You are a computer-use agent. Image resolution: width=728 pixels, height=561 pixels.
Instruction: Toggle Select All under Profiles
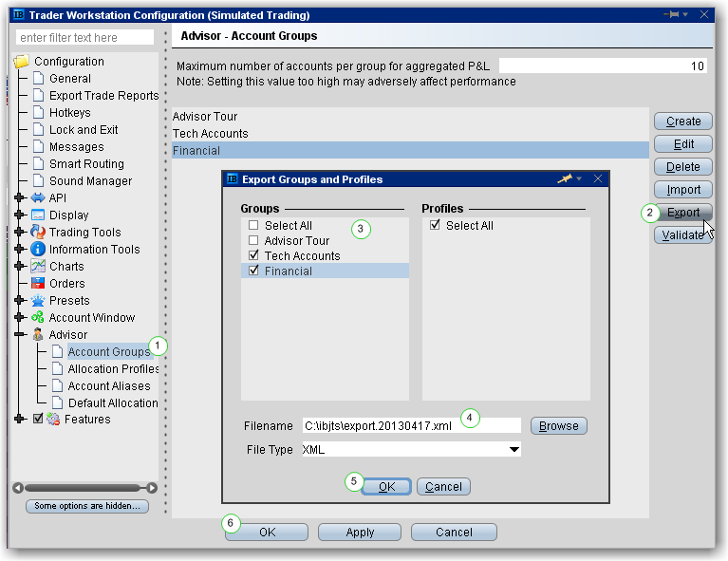pyautogui.click(x=435, y=226)
